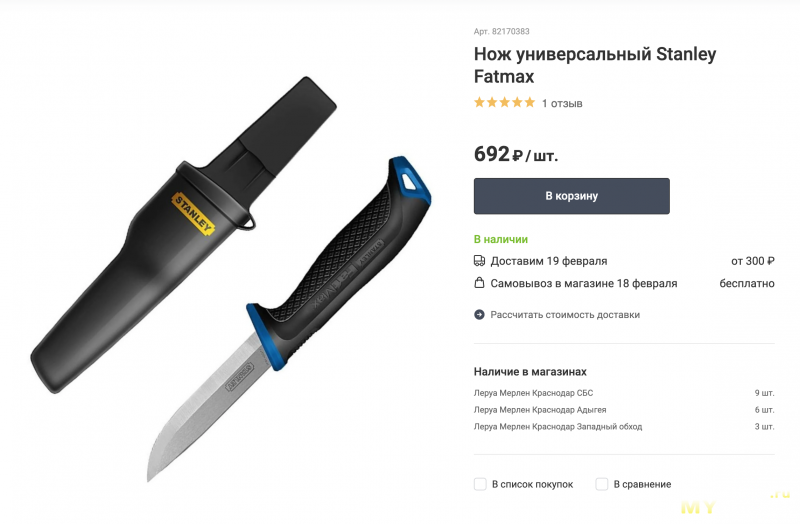Click the yellow Stanley logo on sheath
This screenshot has height=524, width=800.
tap(193, 214)
